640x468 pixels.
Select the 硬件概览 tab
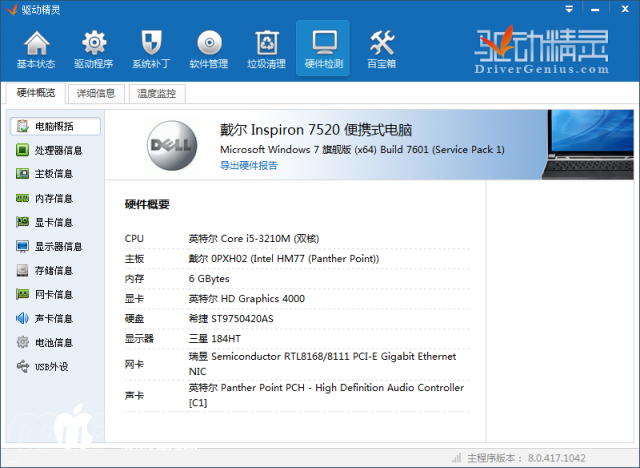36,93
